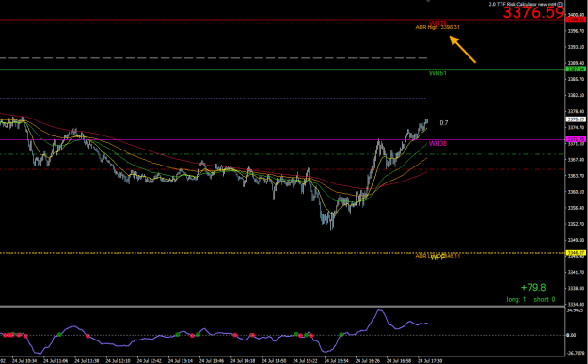
Task: Click the 0.7 spread label beside current price
Action: point(444,123)
